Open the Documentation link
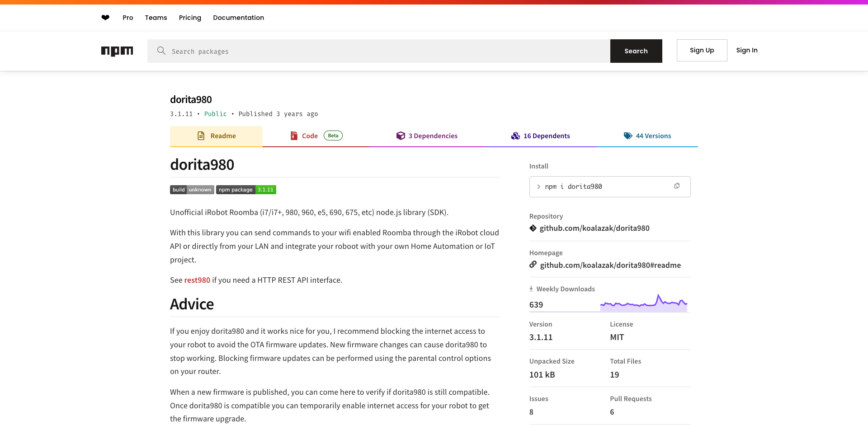This screenshot has width=868, height=425. 238,18
